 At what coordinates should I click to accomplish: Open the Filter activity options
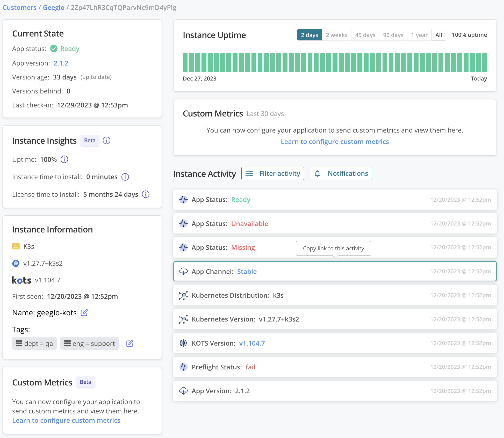(272, 173)
